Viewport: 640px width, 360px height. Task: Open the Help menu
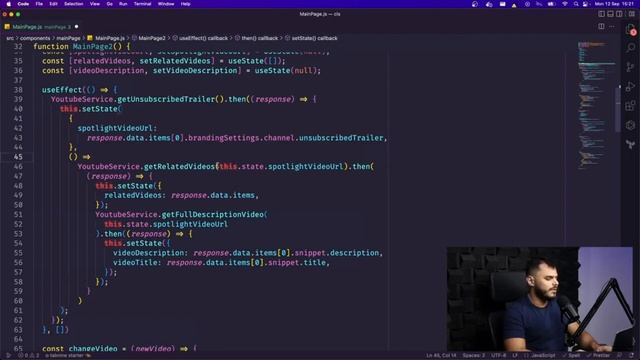pyautogui.click(x=185, y=4)
